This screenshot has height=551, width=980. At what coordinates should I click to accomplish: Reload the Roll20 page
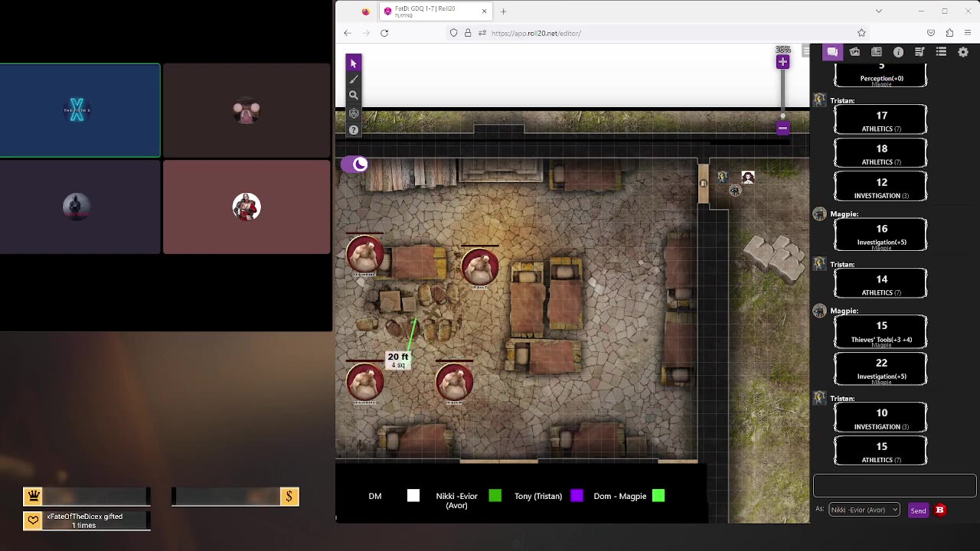[384, 33]
